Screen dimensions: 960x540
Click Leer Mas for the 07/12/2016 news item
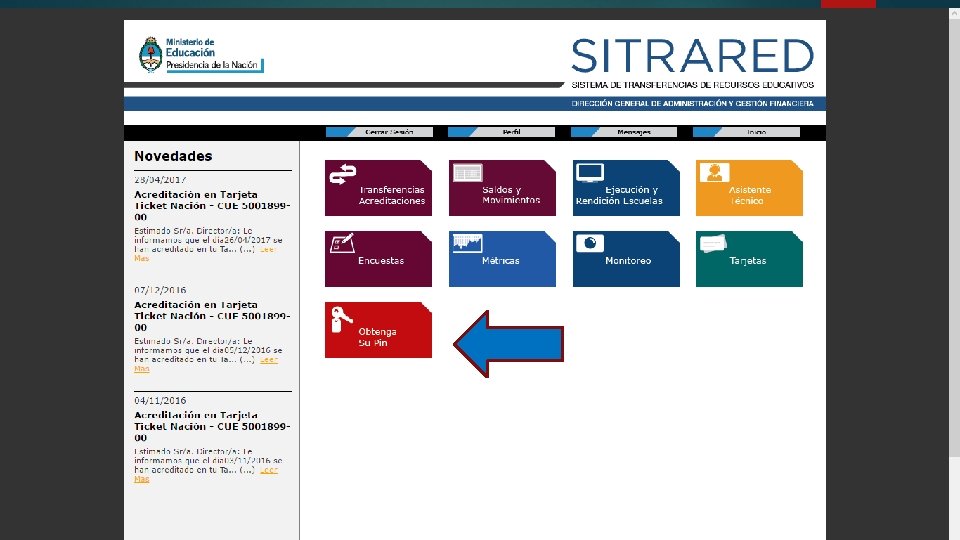[x=269, y=360]
